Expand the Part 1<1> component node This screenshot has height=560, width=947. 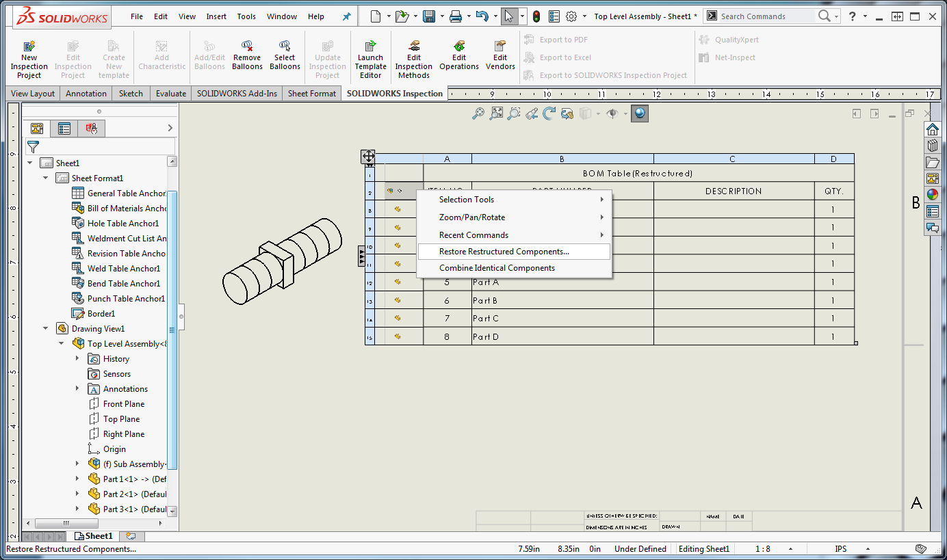(x=77, y=479)
